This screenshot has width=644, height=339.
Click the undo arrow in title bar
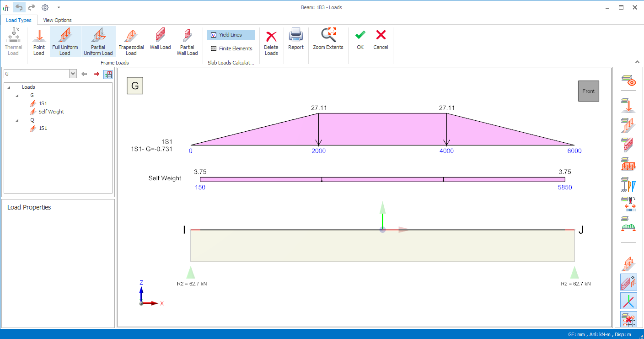(x=19, y=7)
